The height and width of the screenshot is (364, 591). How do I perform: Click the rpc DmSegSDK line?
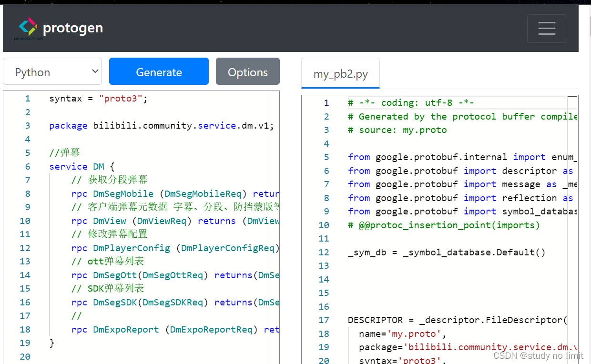tap(175, 303)
